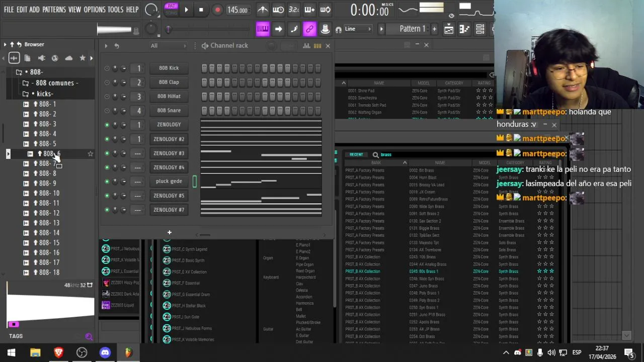Expand pattern options arrow left of Pattern 1
This screenshot has width=644, height=362.
[381, 29]
